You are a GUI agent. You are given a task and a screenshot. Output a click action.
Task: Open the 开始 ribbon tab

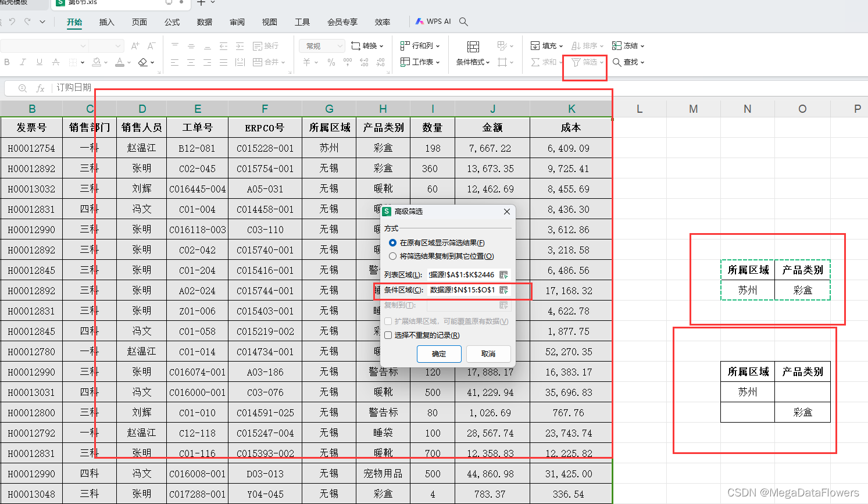point(74,22)
